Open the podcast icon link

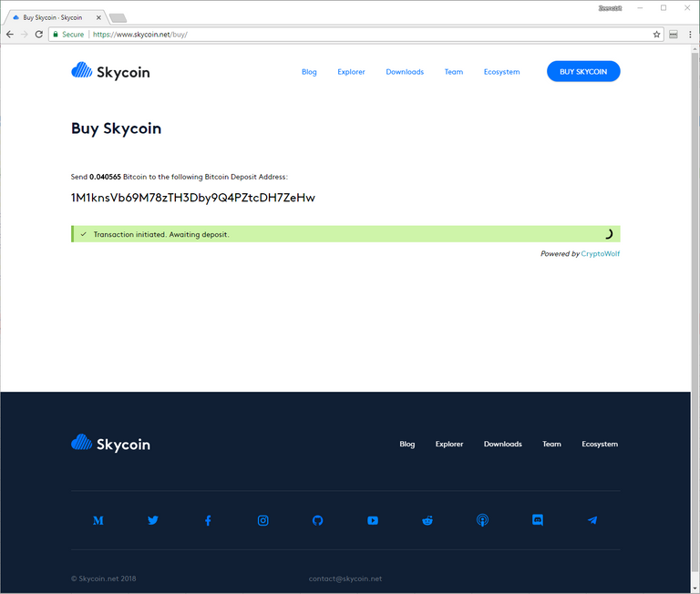point(482,520)
